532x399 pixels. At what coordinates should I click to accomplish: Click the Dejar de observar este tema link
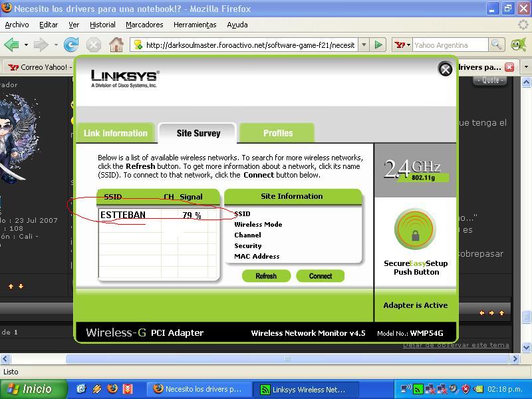pyautogui.click(x=456, y=345)
